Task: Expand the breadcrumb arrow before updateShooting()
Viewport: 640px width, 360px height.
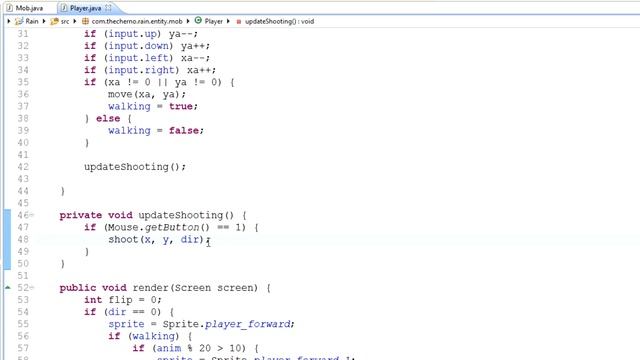Action: 228,21
